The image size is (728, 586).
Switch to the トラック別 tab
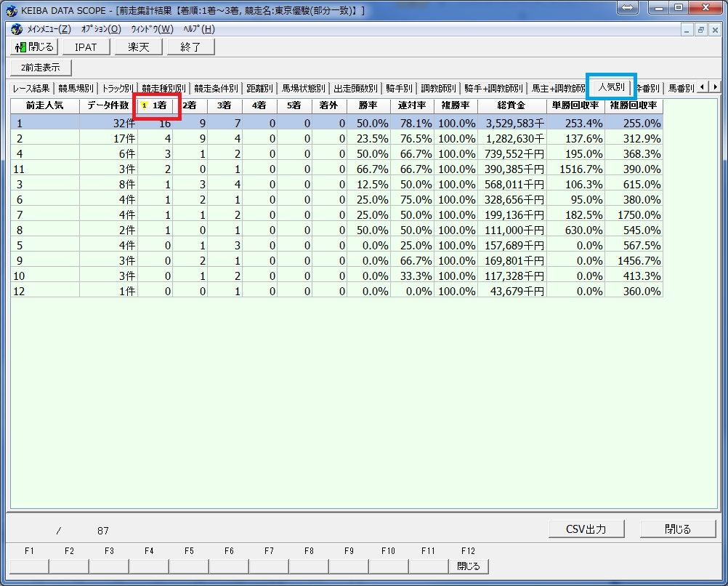[118, 88]
